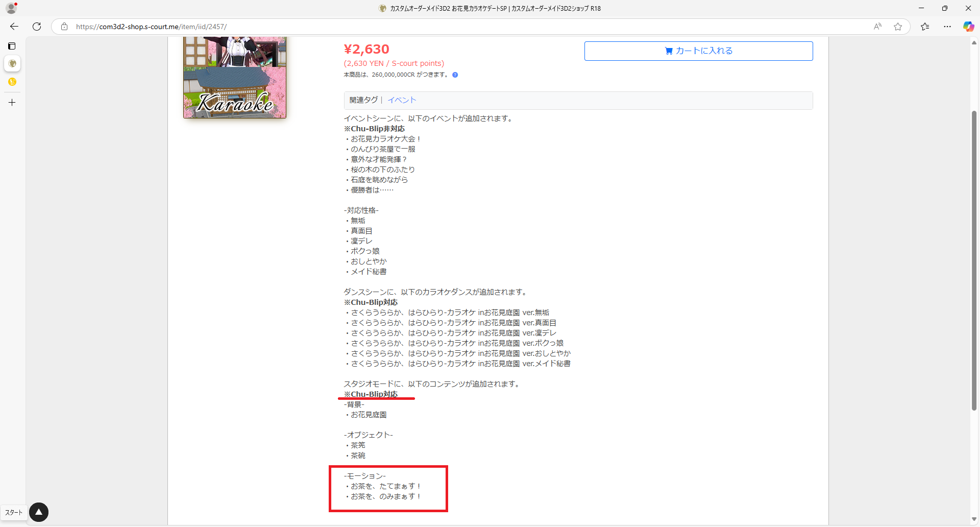Click the scrollbar up arrow

click(974, 43)
